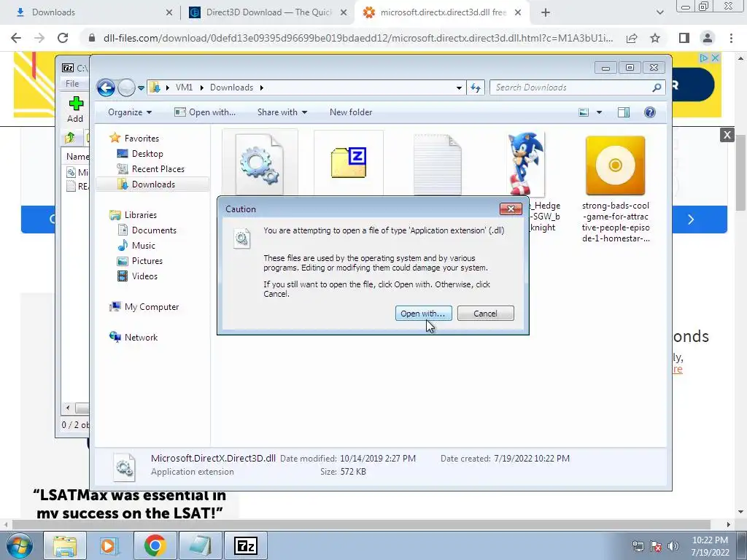
Task: Click Explorer forward navigation arrow
Action: click(x=126, y=87)
